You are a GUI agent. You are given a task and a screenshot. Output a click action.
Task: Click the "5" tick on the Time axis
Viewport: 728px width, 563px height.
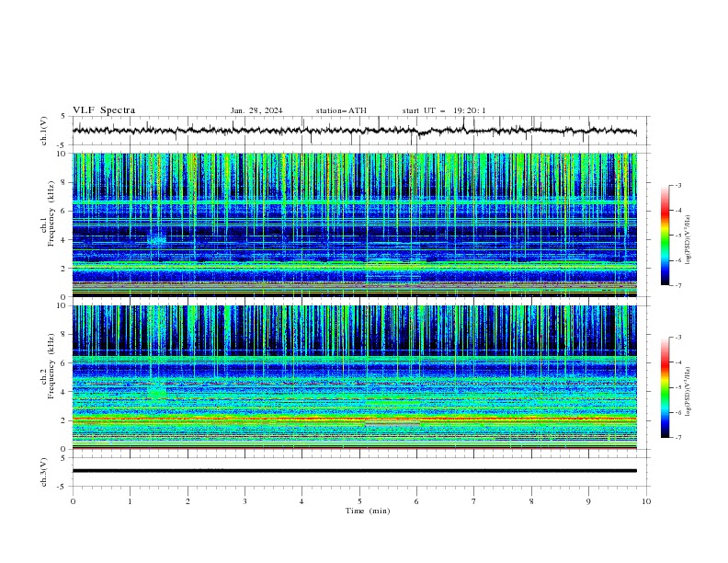click(359, 501)
